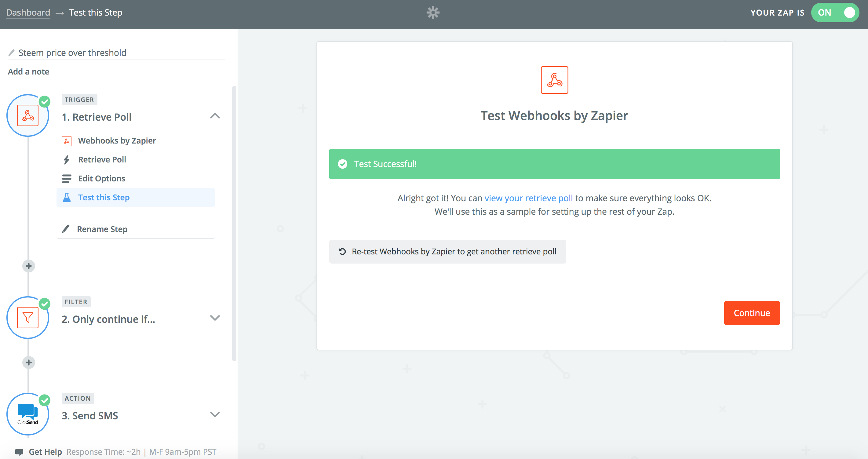Click the filter funnel step circle icon
Viewport: 868px width, 459px height.
28,318
